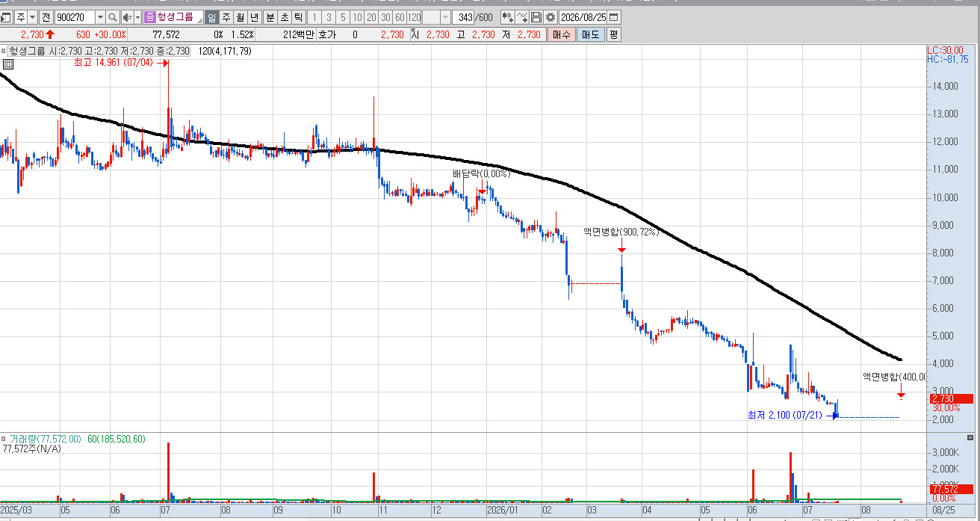The image size is (980, 521).
Task: Select the 초 second period
Action: tap(285, 17)
